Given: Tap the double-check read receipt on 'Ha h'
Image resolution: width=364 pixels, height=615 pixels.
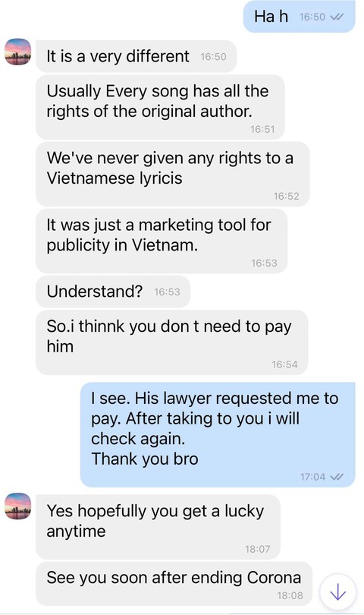Looking at the screenshot, I should (x=337, y=17).
